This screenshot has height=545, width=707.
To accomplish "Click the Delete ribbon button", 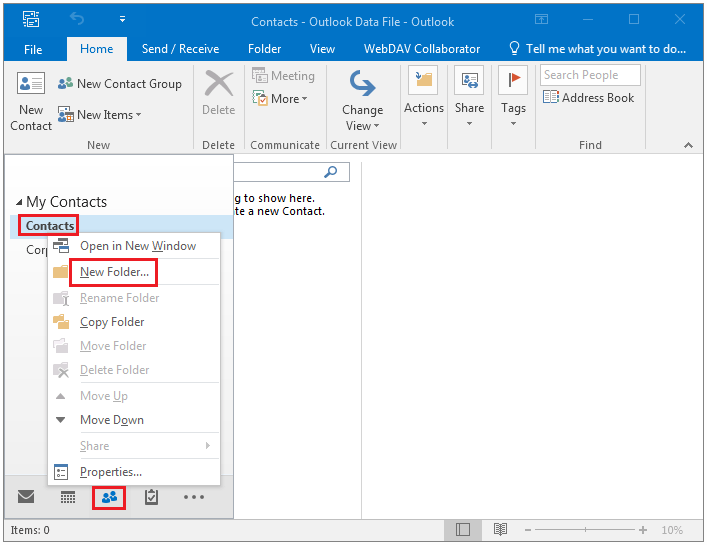I will click(x=219, y=92).
